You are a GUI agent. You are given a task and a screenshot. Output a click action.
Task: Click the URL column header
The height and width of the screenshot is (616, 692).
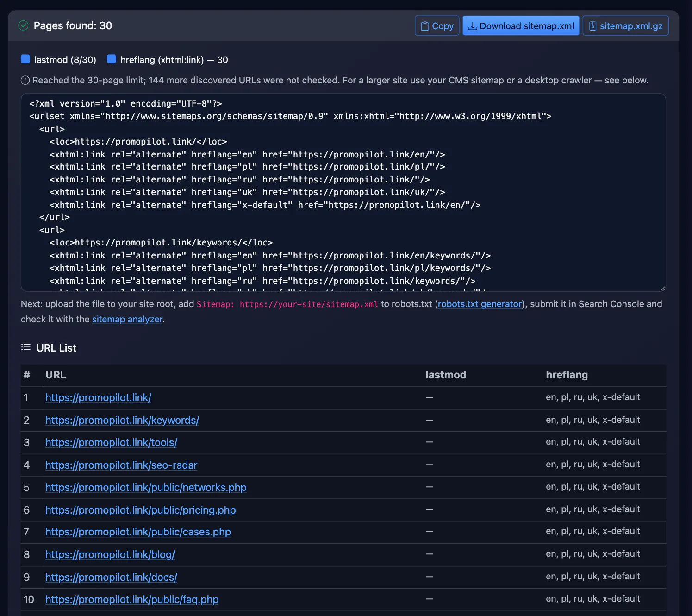tap(56, 375)
